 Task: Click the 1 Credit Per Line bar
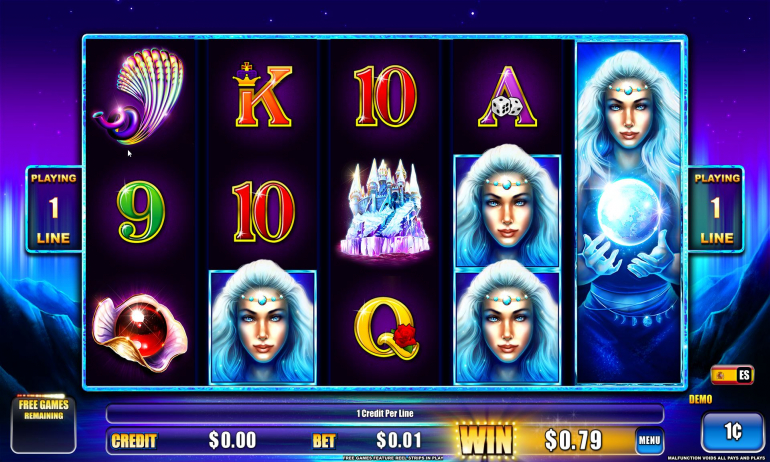point(385,413)
